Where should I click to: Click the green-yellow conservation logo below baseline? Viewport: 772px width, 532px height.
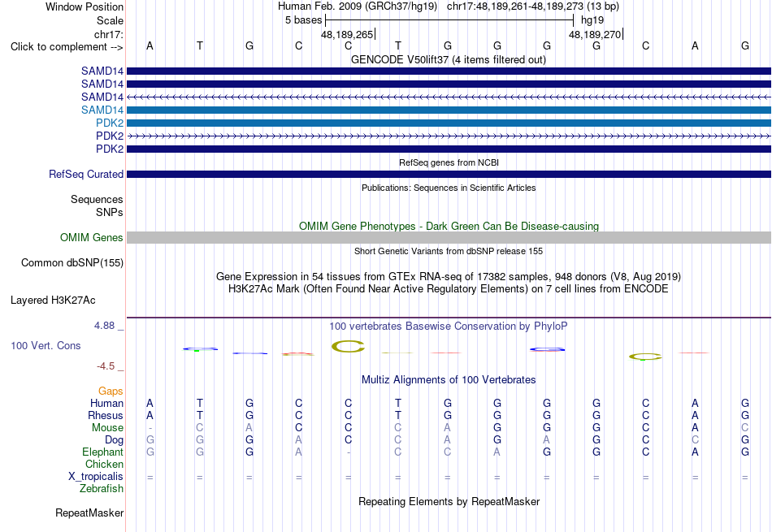645,357
